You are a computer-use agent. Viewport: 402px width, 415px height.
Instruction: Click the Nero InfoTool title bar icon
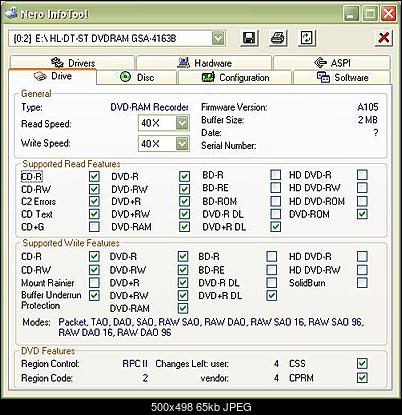coord(11,13)
